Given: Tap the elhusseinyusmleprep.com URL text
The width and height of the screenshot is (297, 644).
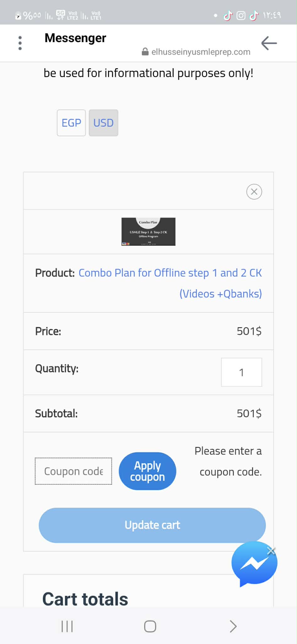Looking at the screenshot, I should [201, 52].
